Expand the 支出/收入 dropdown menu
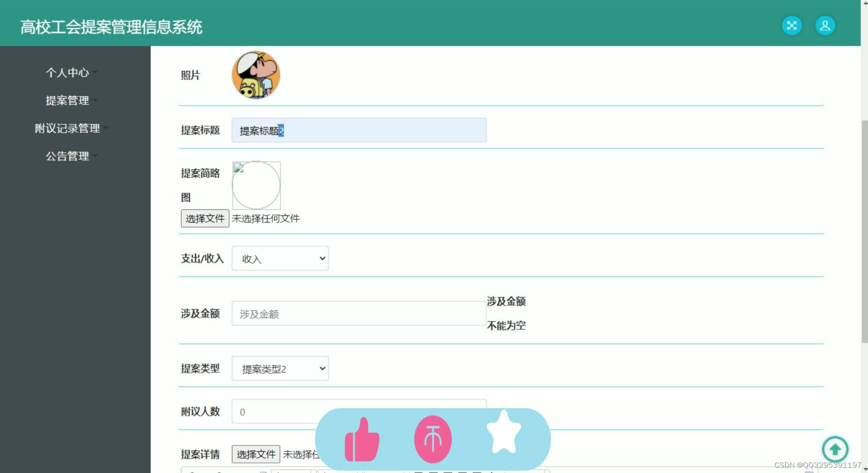This screenshot has width=868, height=473. [281, 259]
